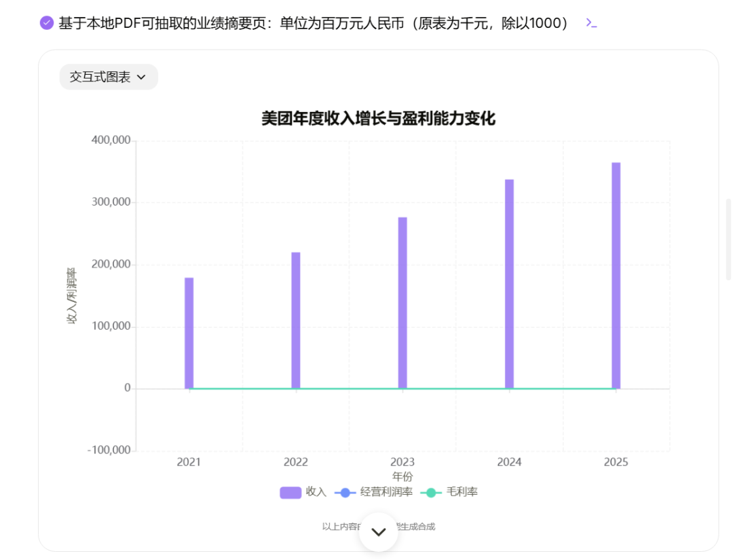733x560 pixels.
Task: Click the 0 y-axis label
Action: pos(127,388)
